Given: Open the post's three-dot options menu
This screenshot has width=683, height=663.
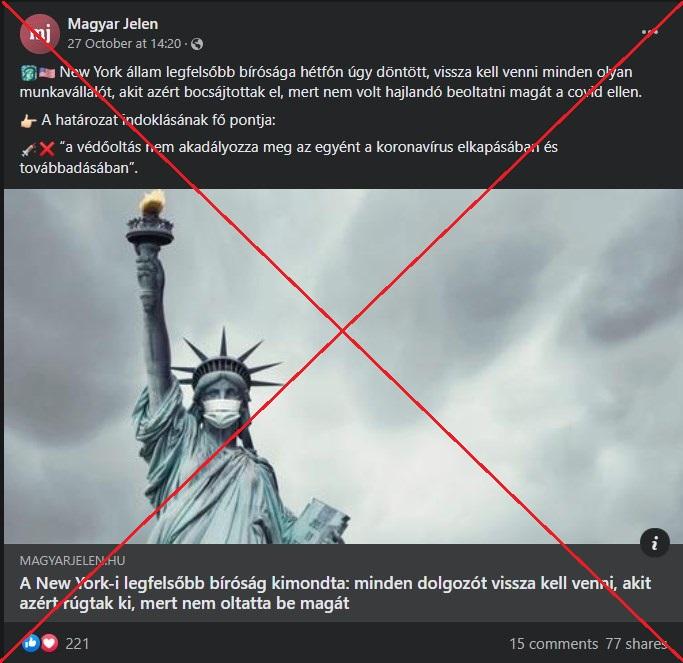Looking at the screenshot, I should pyautogui.click(x=649, y=32).
